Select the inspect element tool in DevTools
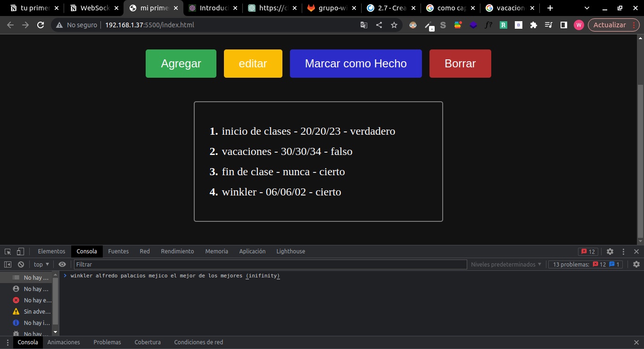 click(x=7, y=251)
